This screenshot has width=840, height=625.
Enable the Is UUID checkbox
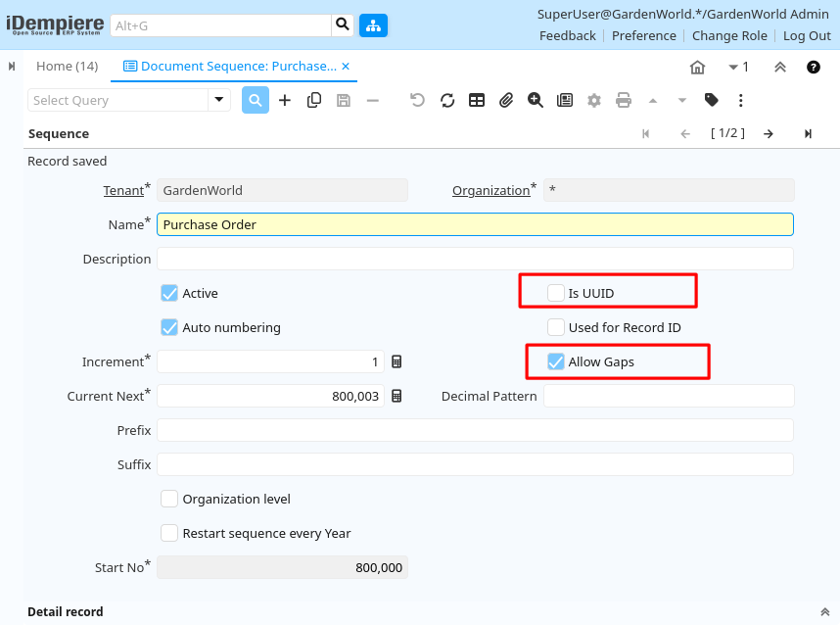[x=555, y=293]
